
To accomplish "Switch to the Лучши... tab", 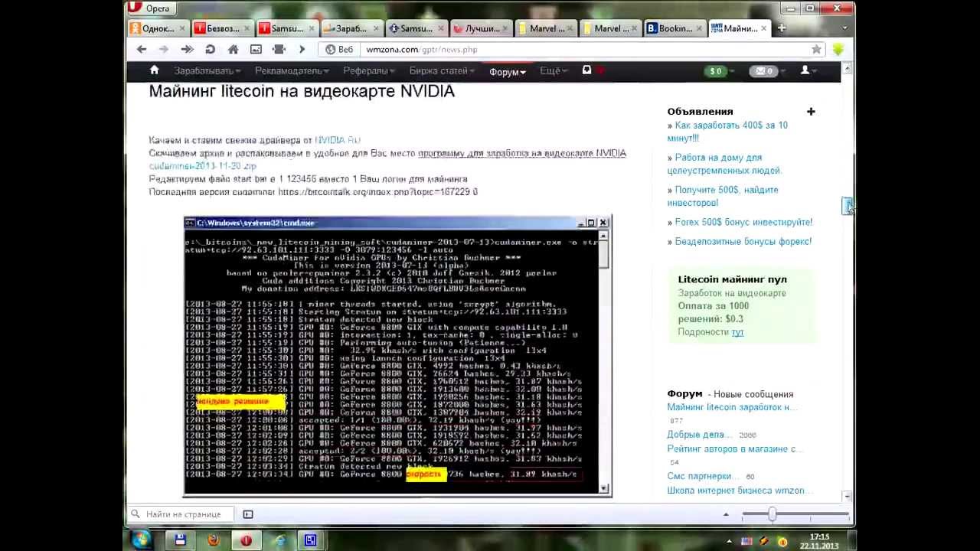I will tap(479, 28).
